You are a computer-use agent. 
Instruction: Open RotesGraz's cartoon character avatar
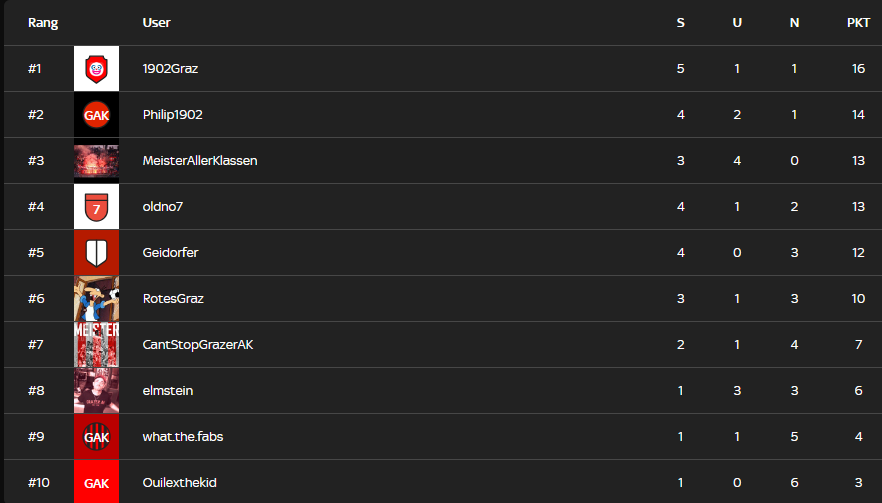coord(96,299)
